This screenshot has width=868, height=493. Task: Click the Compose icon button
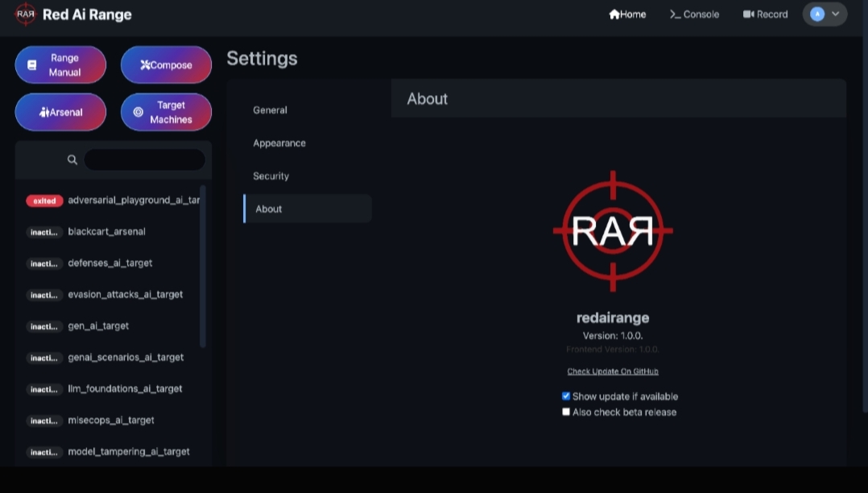tap(145, 64)
